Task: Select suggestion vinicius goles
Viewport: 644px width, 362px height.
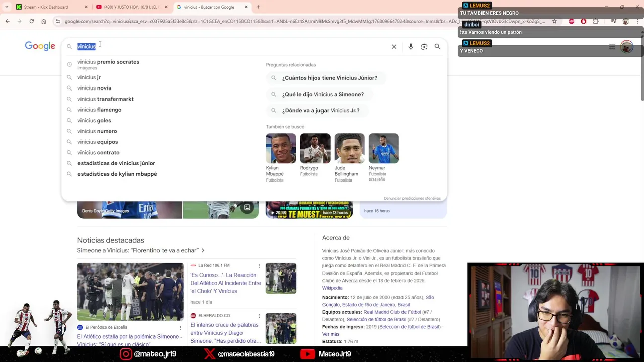Action: [94, 120]
